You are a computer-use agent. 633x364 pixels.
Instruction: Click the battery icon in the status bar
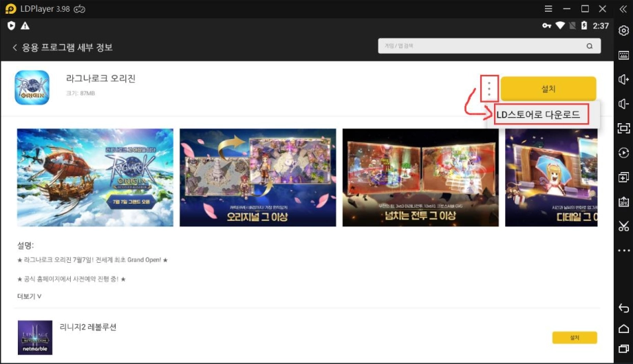coord(583,25)
